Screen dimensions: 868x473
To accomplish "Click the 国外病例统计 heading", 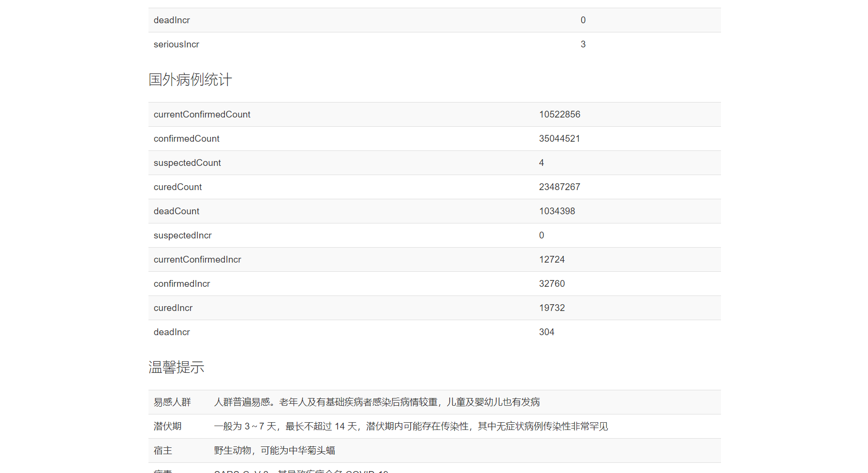I will (x=190, y=80).
